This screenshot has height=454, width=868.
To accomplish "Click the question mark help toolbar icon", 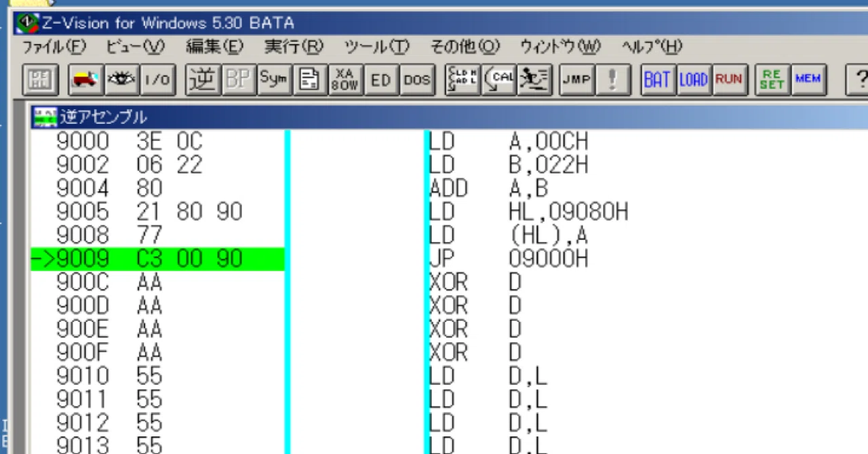I will [858, 80].
